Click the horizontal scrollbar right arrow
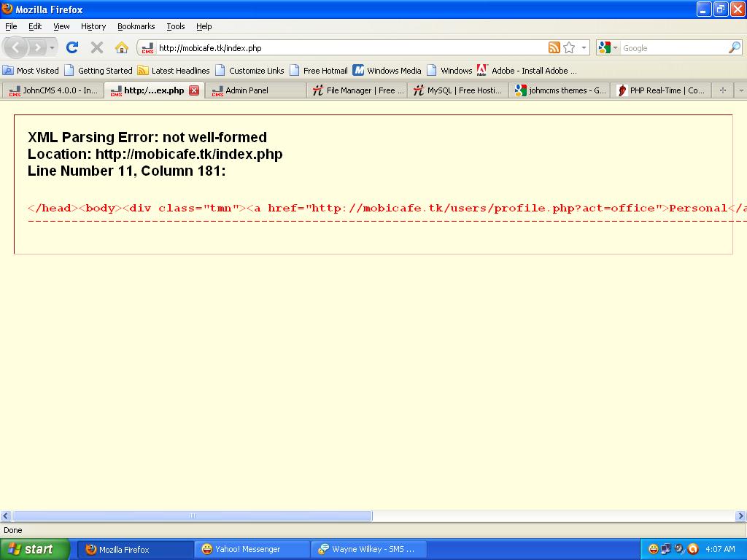The image size is (747, 560). (x=741, y=516)
